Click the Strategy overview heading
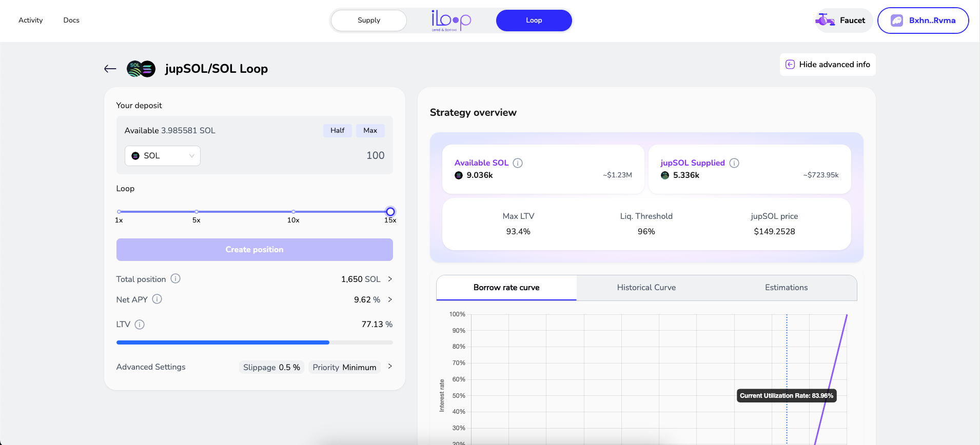Image resolution: width=980 pixels, height=445 pixels. (473, 113)
